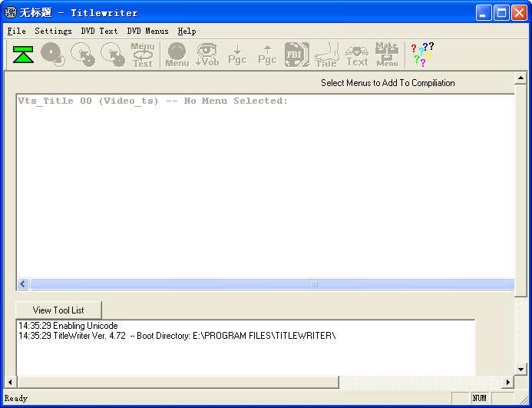532x408 pixels.
Task: Click left arrow of menu list scrollbar
Action: coord(23,284)
